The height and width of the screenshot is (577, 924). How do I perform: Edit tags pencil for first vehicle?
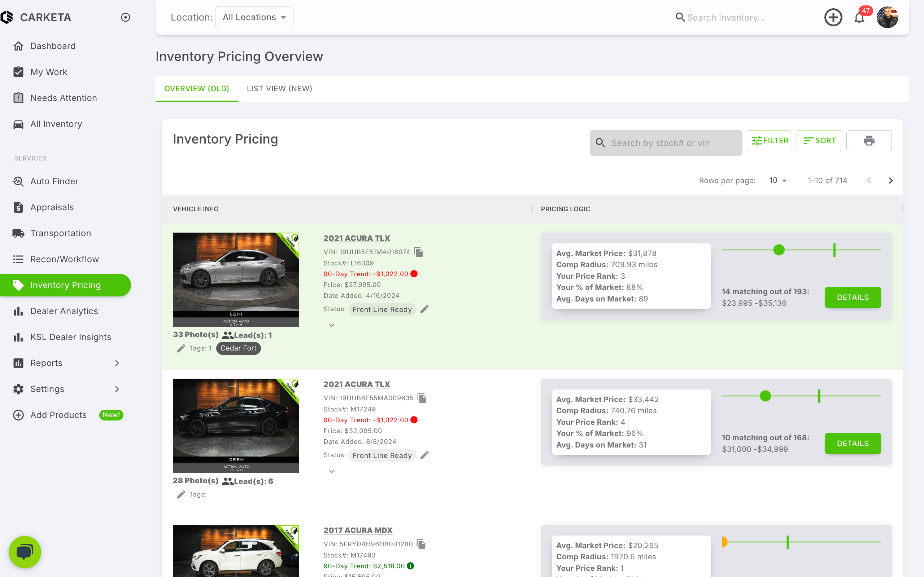181,348
